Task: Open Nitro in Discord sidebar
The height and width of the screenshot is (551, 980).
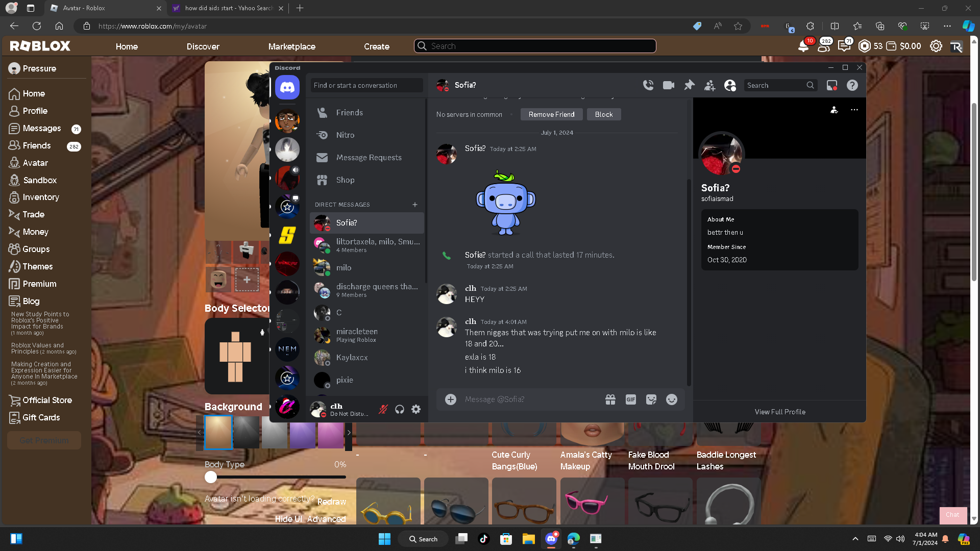Action: tap(367, 135)
